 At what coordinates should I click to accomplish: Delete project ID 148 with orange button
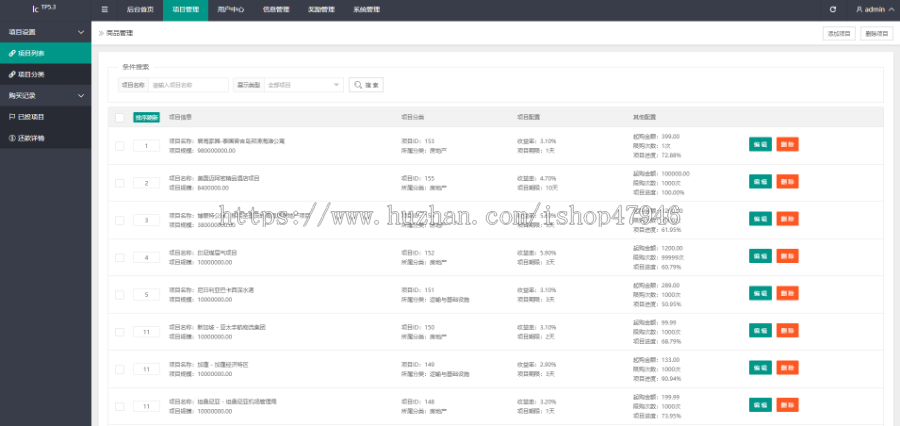(788, 405)
